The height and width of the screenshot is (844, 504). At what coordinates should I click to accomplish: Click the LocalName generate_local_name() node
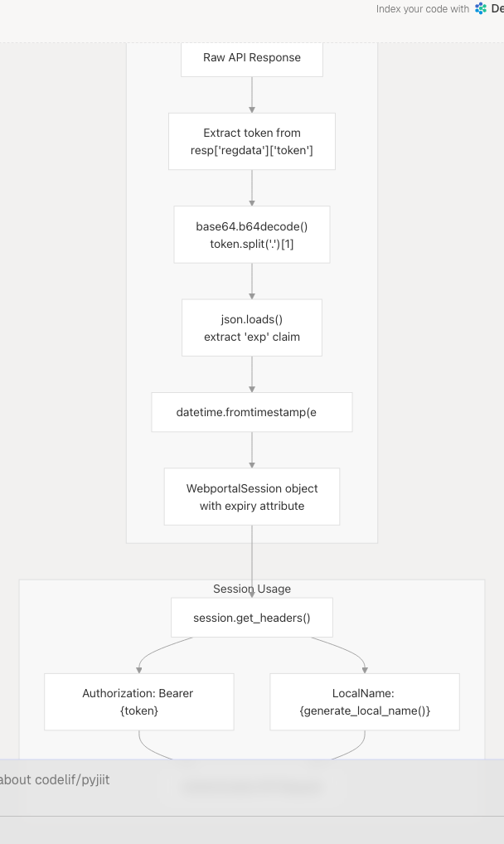click(365, 701)
